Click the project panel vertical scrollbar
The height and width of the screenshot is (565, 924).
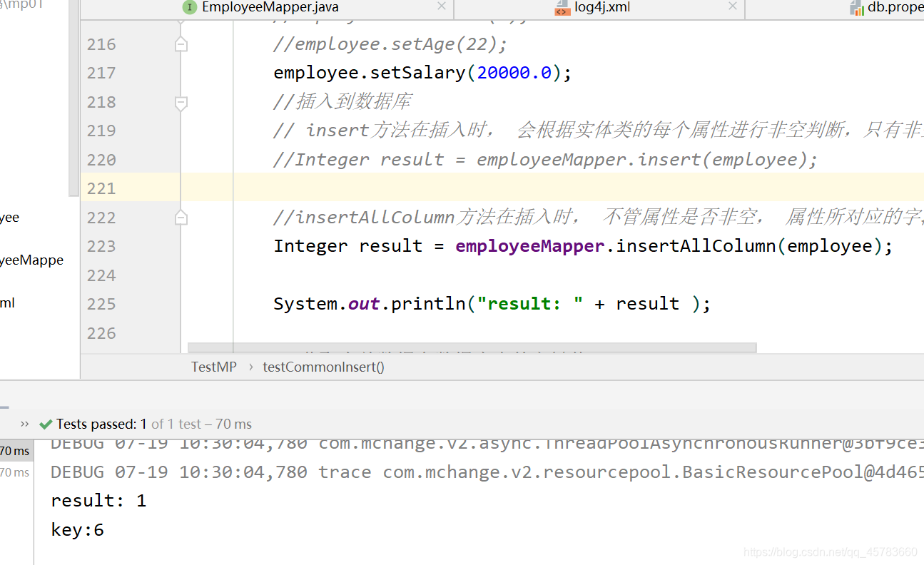[73, 98]
